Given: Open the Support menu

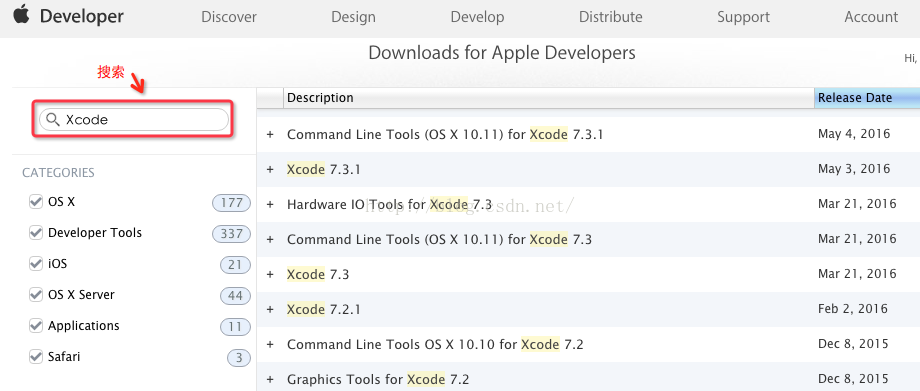Looking at the screenshot, I should 743,17.
